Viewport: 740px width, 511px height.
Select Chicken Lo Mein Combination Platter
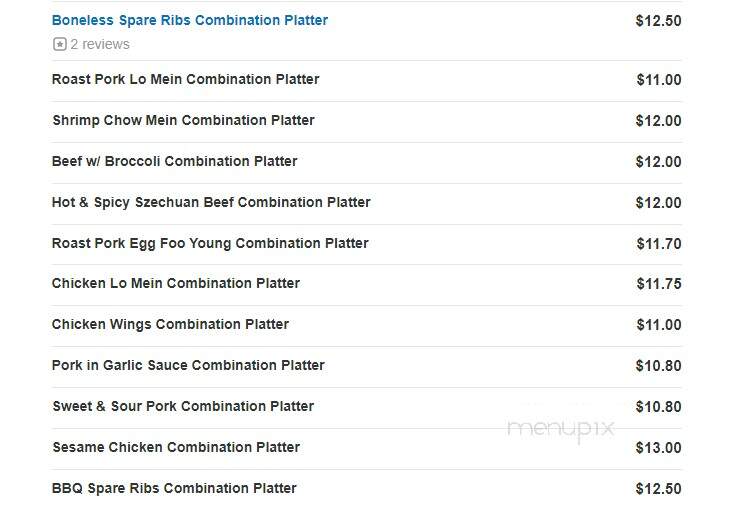pos(176,283)
